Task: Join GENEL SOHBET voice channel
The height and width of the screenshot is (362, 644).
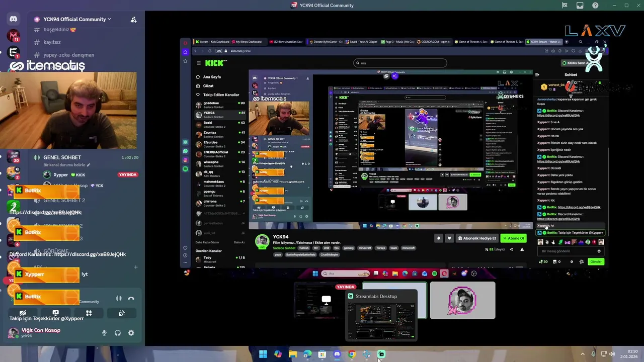Action: [x=62, y=157]
